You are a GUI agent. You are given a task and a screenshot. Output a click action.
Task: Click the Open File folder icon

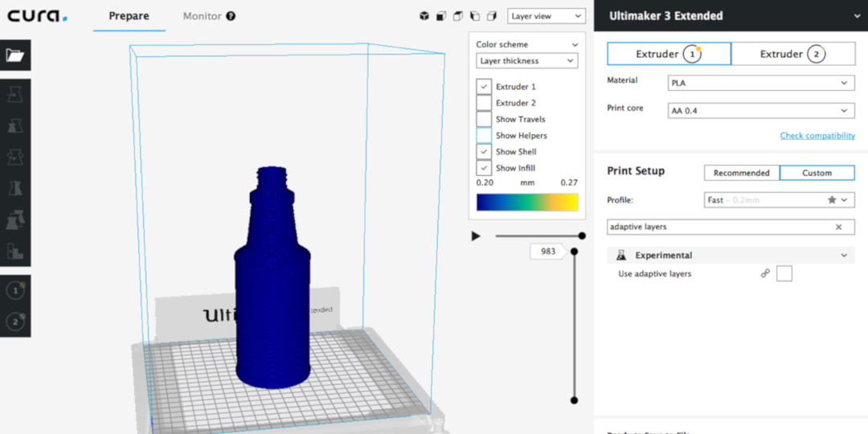[x=15, y=55]
